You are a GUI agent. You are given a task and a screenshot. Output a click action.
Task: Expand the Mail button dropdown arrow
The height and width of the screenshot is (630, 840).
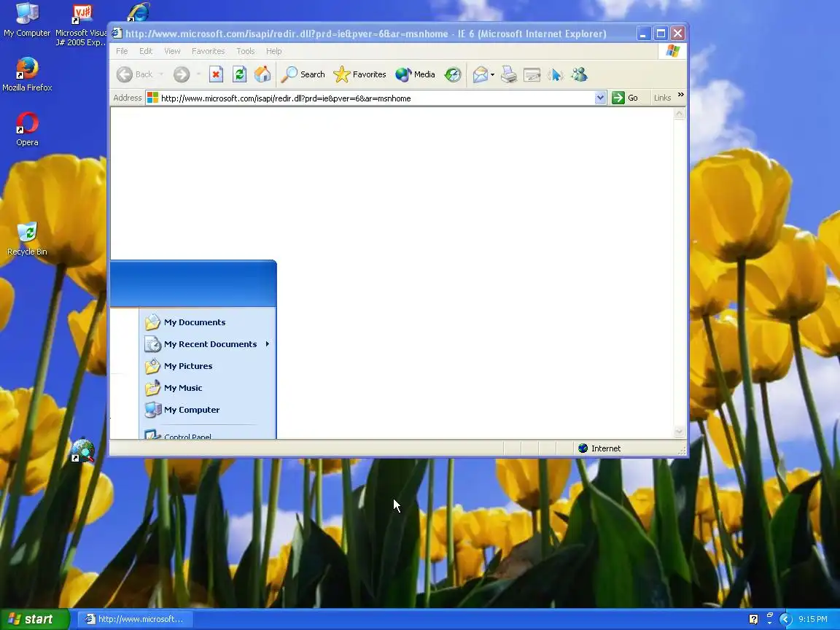pyautogui.click(x=492, y=74)
